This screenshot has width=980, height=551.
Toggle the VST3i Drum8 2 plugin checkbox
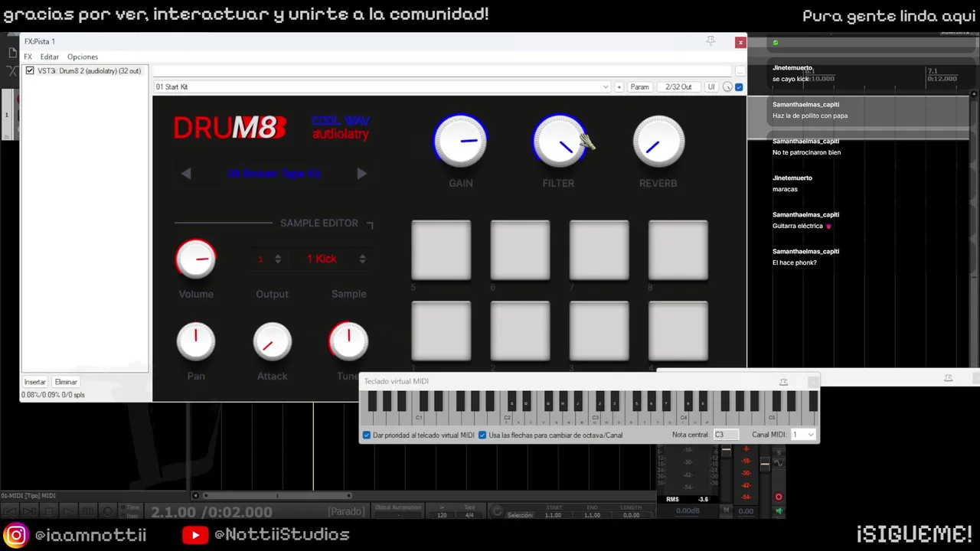pyautogui.click(x=30, y=70)
